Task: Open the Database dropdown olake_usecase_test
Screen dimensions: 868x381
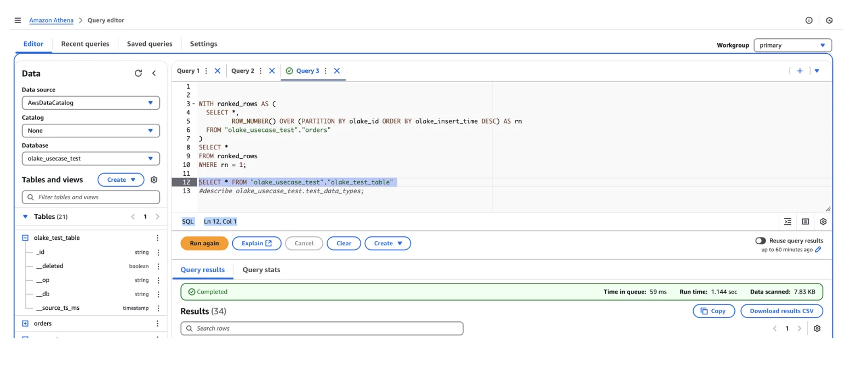Action: click(x=90, y=159)
